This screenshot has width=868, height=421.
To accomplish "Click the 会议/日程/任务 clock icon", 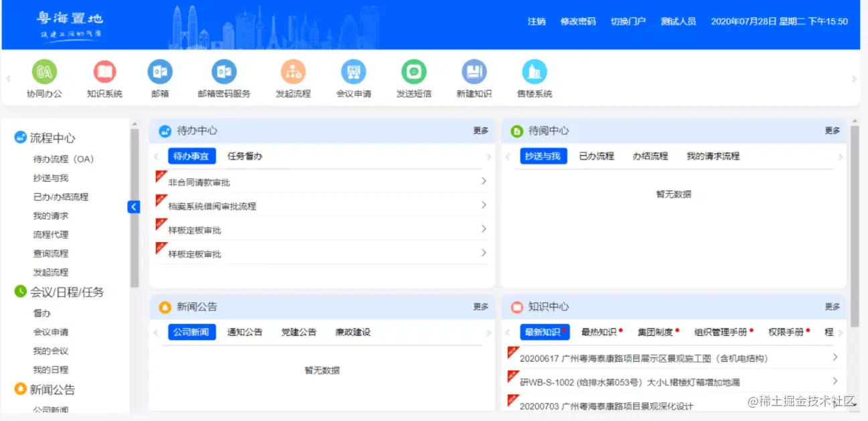I will coord(20,291).
